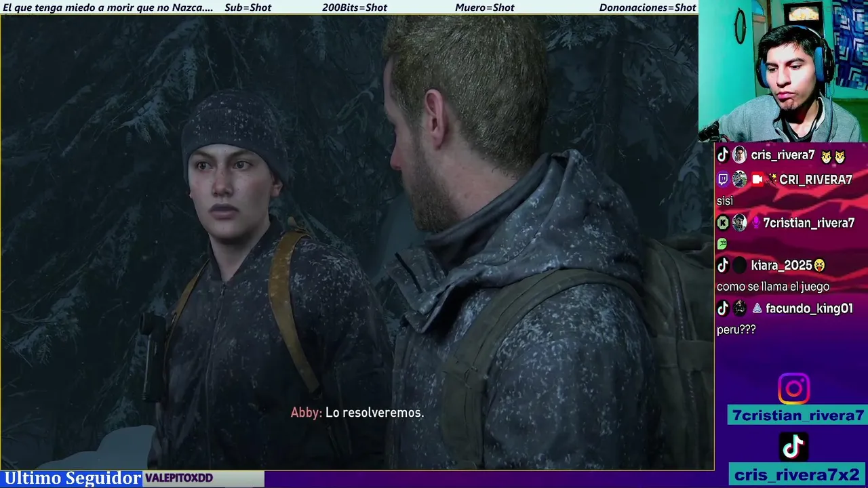
Task: Click the "Dononaciones=Shot" banner text
Action: click(x=648, y=7)
